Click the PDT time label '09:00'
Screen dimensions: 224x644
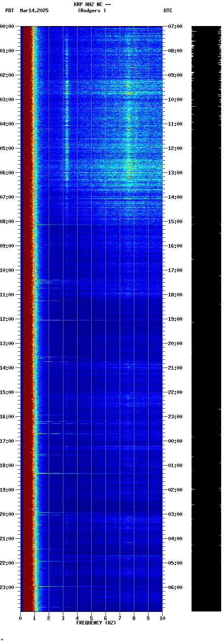coord(7,246)
